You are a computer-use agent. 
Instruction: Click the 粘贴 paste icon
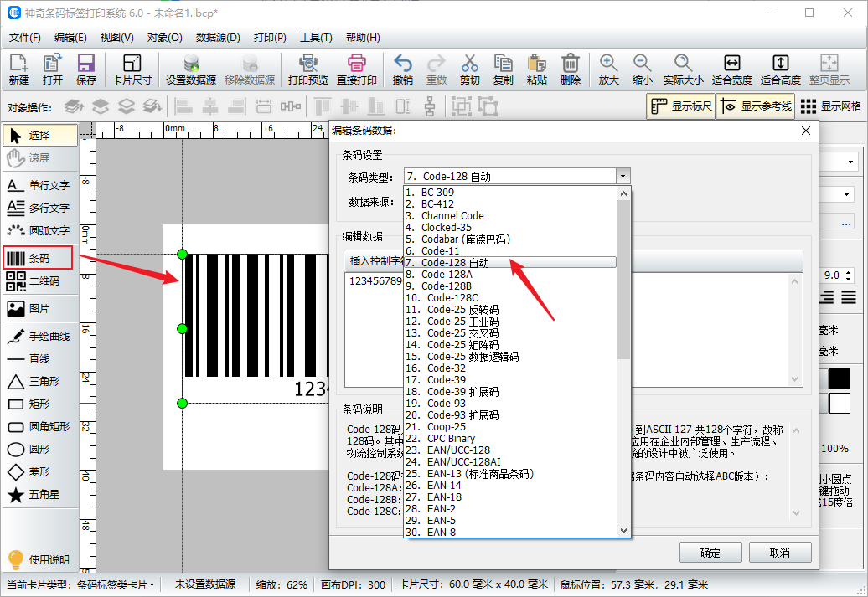pos(536,69)
